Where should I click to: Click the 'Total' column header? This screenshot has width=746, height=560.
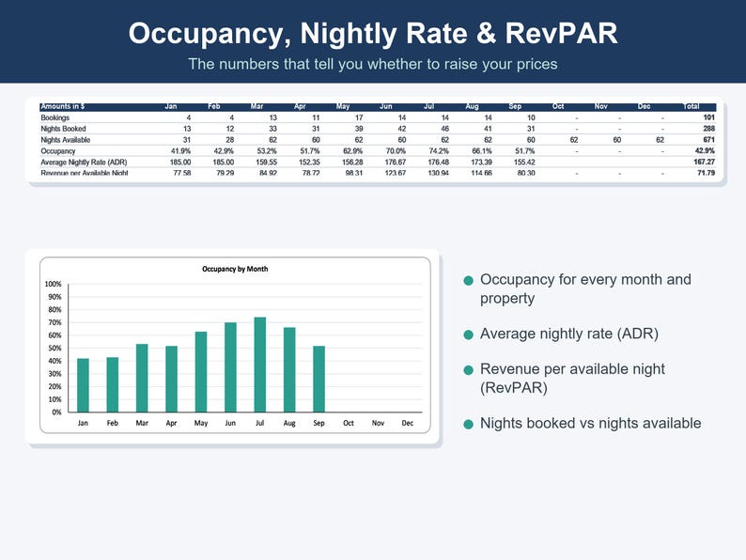pyautogui.click(x=691, y=106)
